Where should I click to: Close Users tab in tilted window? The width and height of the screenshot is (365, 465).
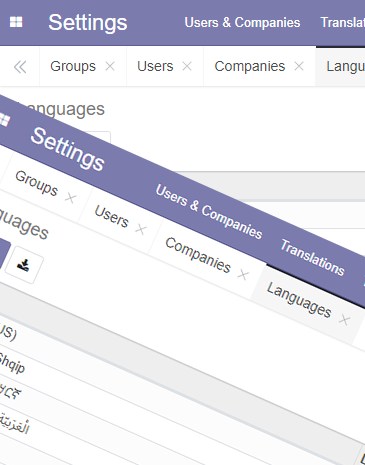[141, 229]
